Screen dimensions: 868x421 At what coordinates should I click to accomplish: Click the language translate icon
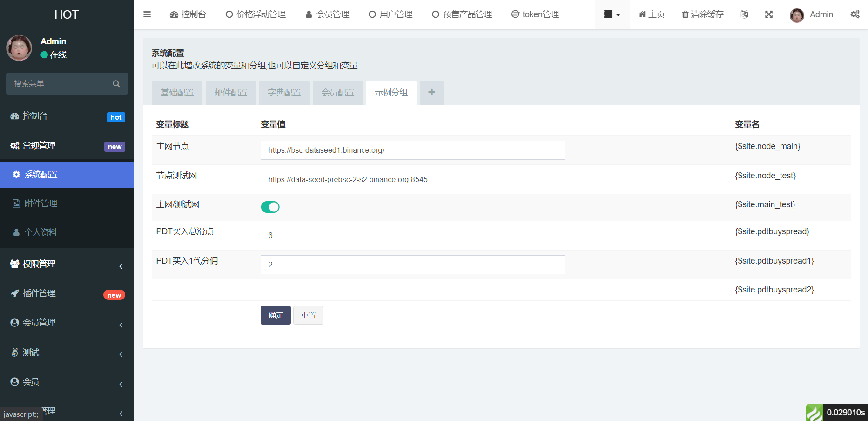(745, 14)
